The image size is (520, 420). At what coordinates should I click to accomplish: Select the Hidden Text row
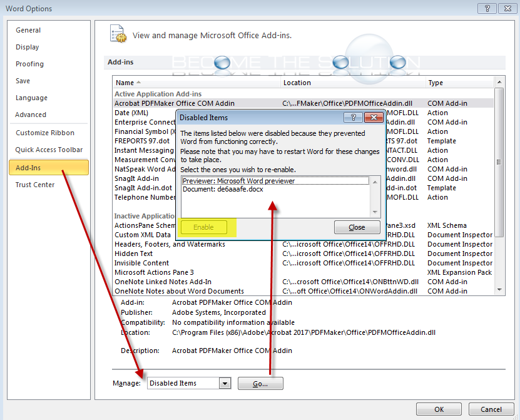(x=303, y=254)
